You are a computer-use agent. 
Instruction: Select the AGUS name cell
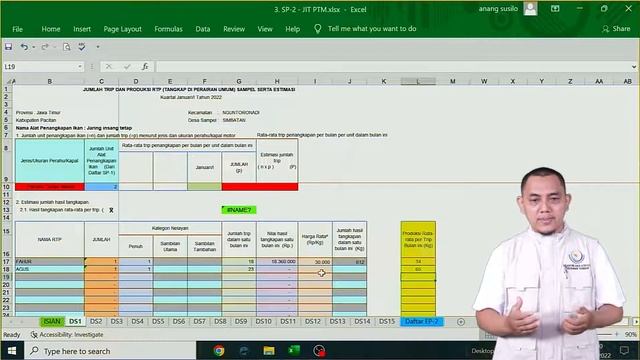click(x=49, y=269)
